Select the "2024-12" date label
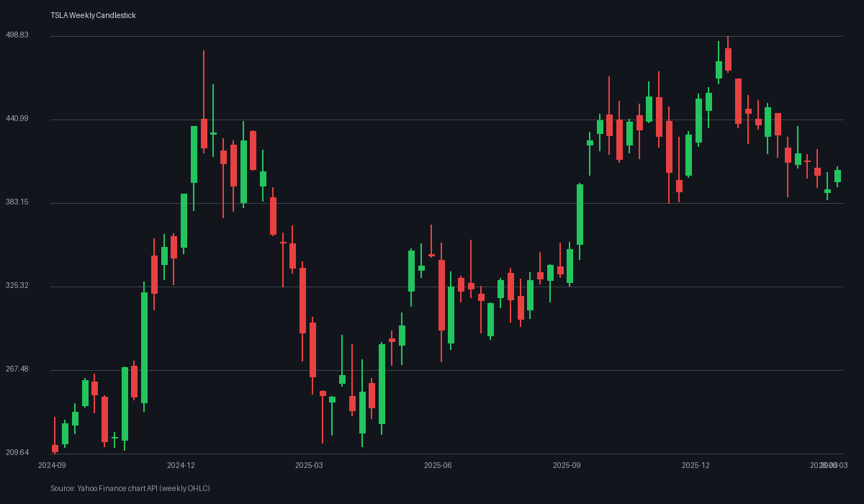The width and height of the screenshot is (864, 504). click(x=182, y=465)
